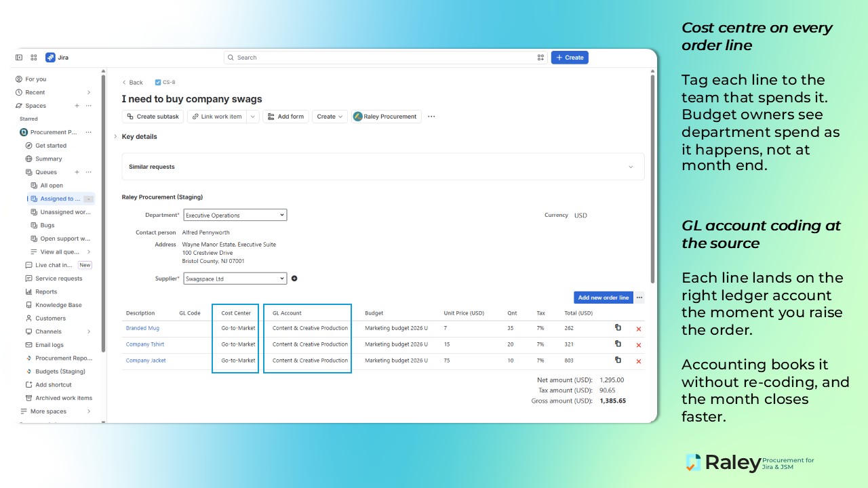Screen dimensions: 868x488
Task: Open the Create dropdown in the toolbar
Action: pos(330,117)
